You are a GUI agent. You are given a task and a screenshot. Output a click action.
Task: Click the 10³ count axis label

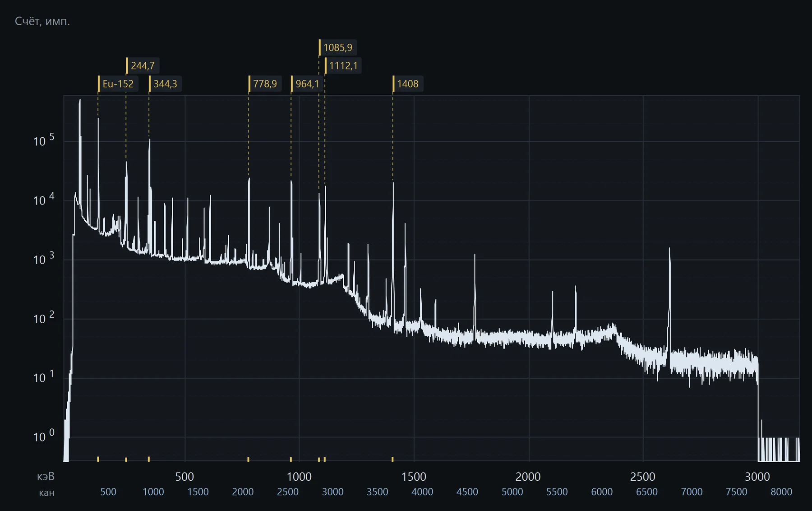[44, 259]
